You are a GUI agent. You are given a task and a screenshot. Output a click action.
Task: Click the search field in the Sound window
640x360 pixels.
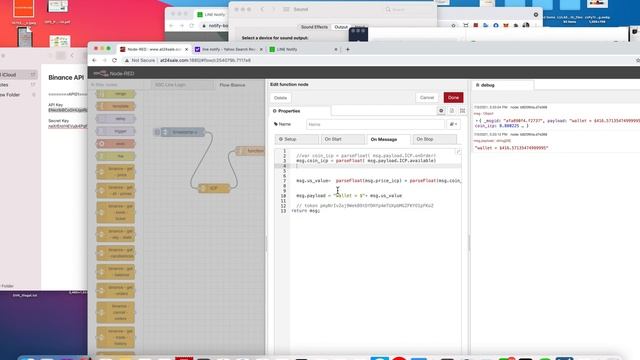tap(408, 9)
